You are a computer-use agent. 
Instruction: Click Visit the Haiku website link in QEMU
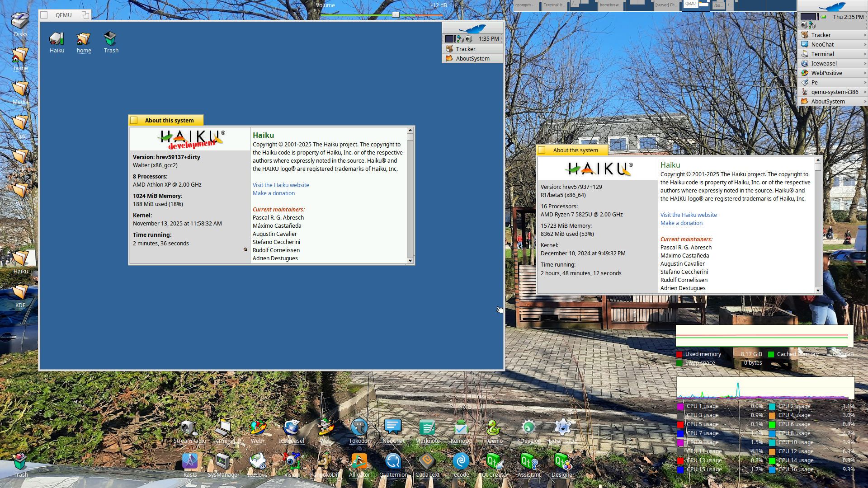(281, 185)
